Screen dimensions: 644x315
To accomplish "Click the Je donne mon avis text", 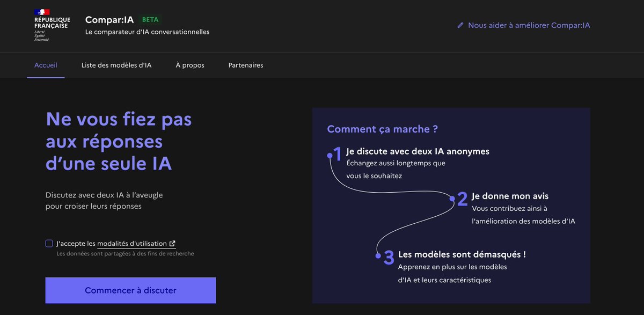I will [510, 196].
